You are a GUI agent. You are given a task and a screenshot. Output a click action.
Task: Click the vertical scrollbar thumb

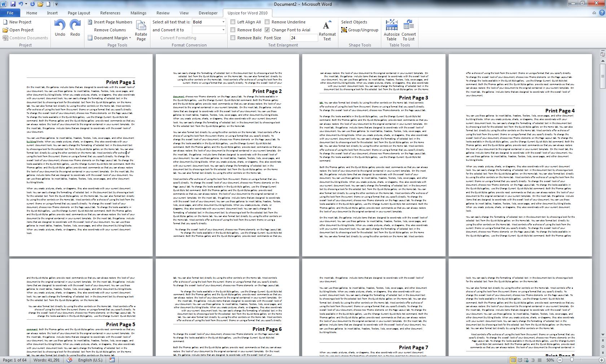pyautogui.click(x=603, y=76)
